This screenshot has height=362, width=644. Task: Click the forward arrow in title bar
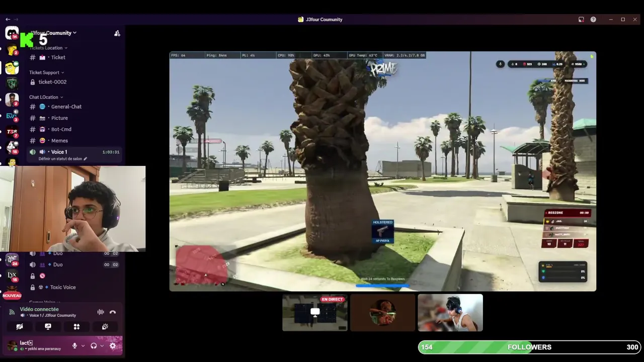(x=16, y=20)
